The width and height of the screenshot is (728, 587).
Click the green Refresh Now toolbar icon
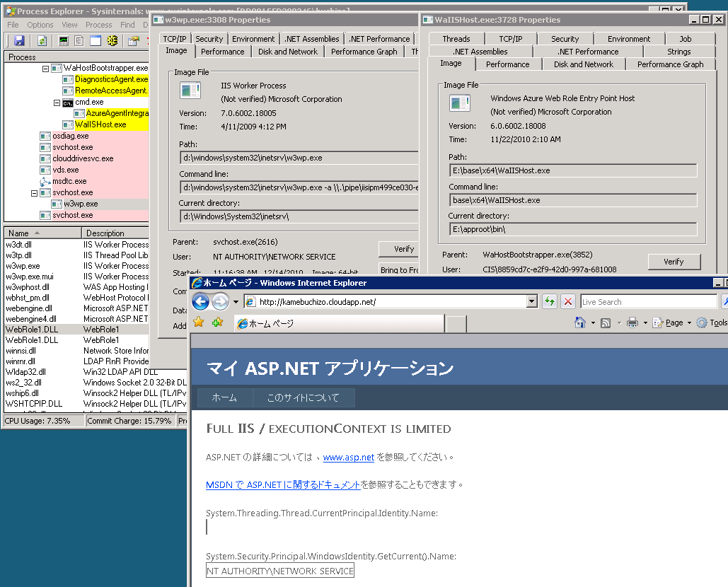(42, 41)
